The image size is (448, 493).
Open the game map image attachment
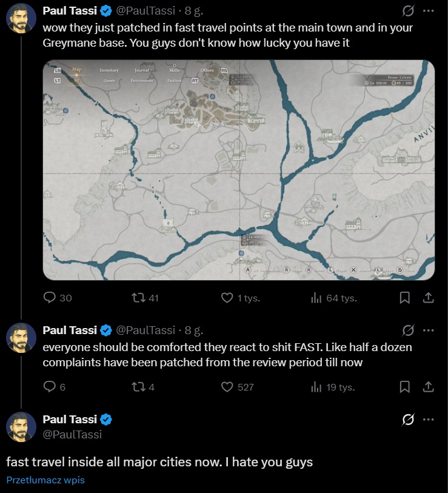[x=239, y=170]
